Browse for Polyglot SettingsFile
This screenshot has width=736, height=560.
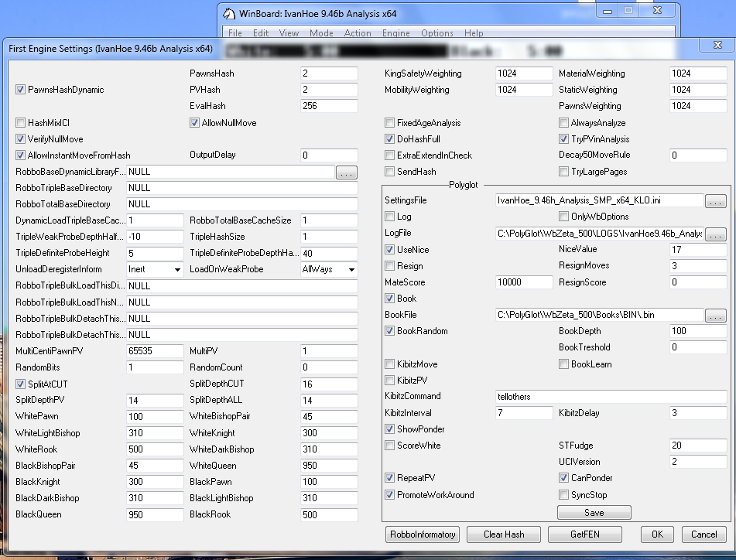tap(716, 201)
